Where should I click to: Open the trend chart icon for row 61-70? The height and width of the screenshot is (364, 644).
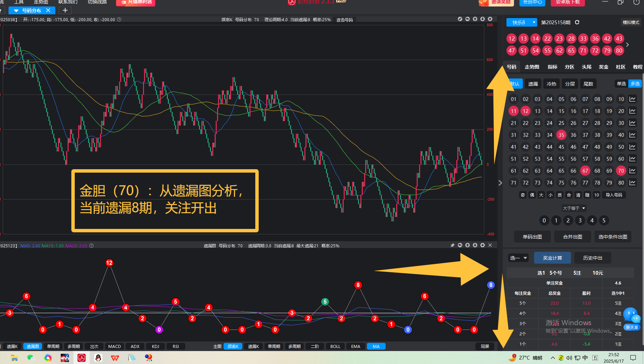[632, 171]
